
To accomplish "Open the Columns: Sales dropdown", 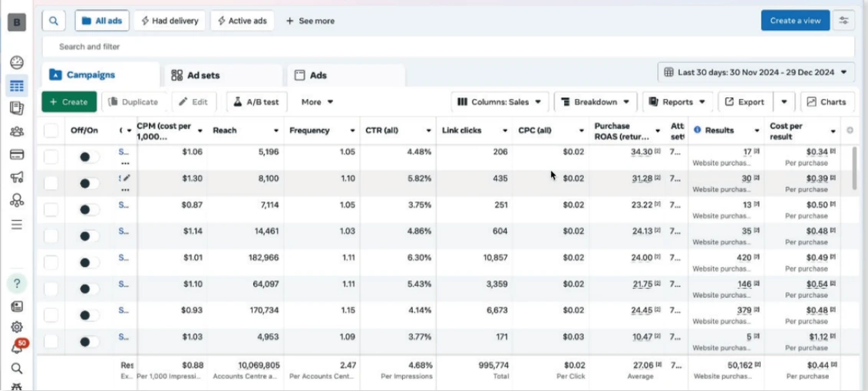I will pos(500,102).
